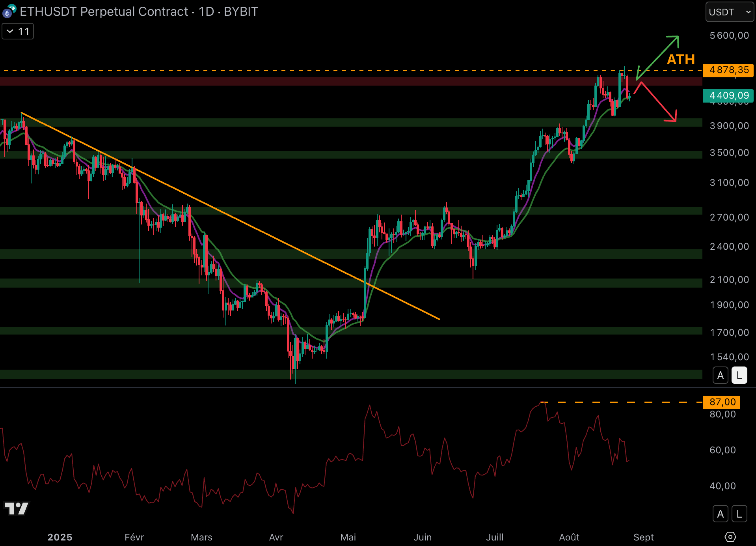Click the Ethereum symbol logo icon
The width and height of the screenshot is (756, 546).
click(x=9, y=11)
